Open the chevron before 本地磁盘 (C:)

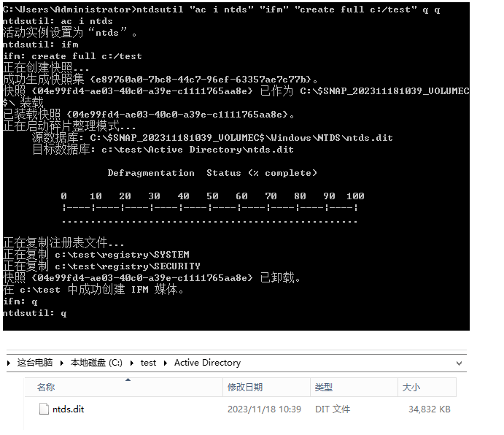62,363
